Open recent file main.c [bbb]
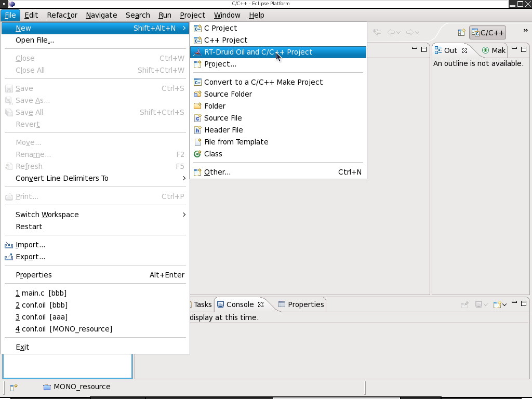532x399 pixels. pos(95,293)
